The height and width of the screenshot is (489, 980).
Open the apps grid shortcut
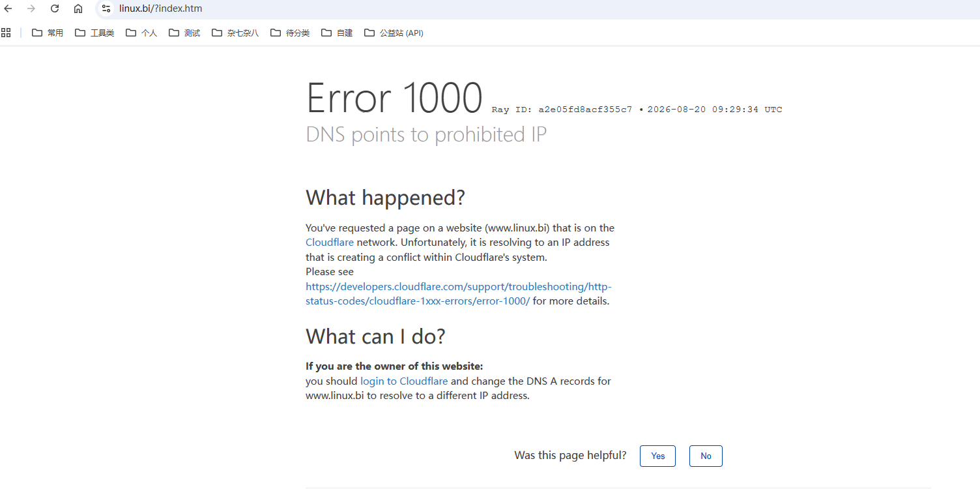pos(6,33)
